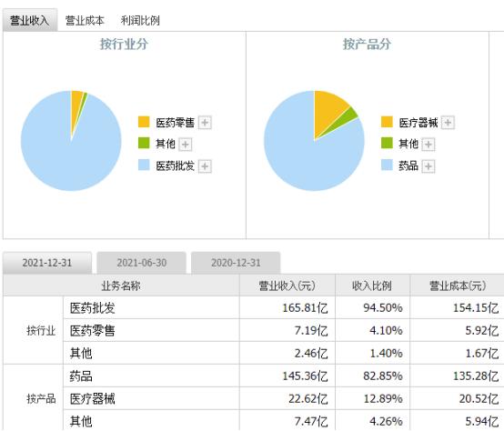The height and width of the screenshot is (431, 504).
Task: Click the 2.46亿 revenue value
Action: tap(311, 354)
